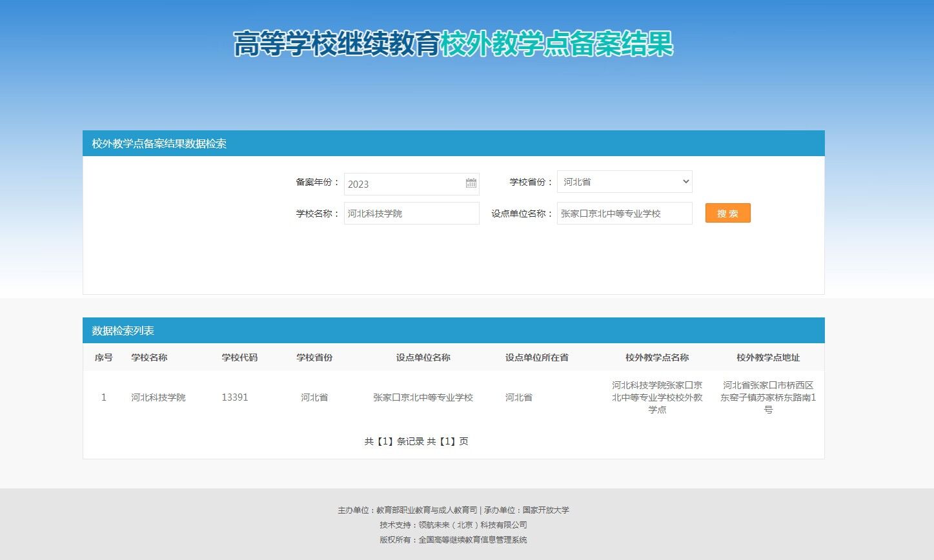Select the 校外教学点地址 column header
The width and height of the screenshot is (934, 560).
tap(768, 357)
